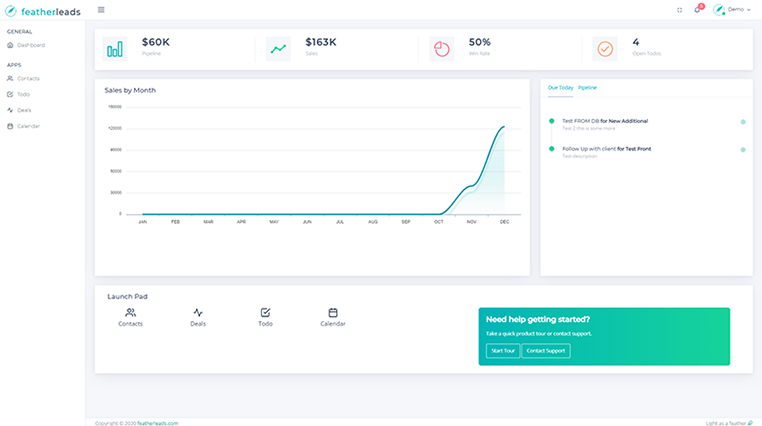Click the Contact Support button
The width and height of the screenshot is (762, 426).
point(546,351)
